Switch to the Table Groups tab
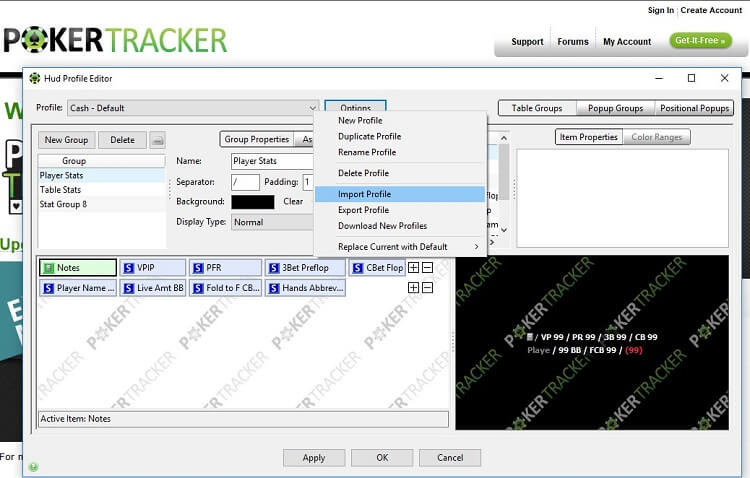The image size is (750, 478). pos(537,108)
